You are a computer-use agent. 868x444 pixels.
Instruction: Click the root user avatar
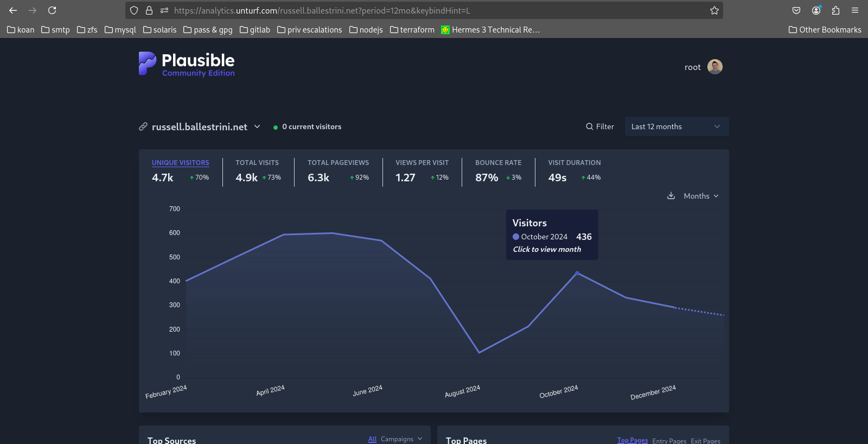tap(714, 67)
